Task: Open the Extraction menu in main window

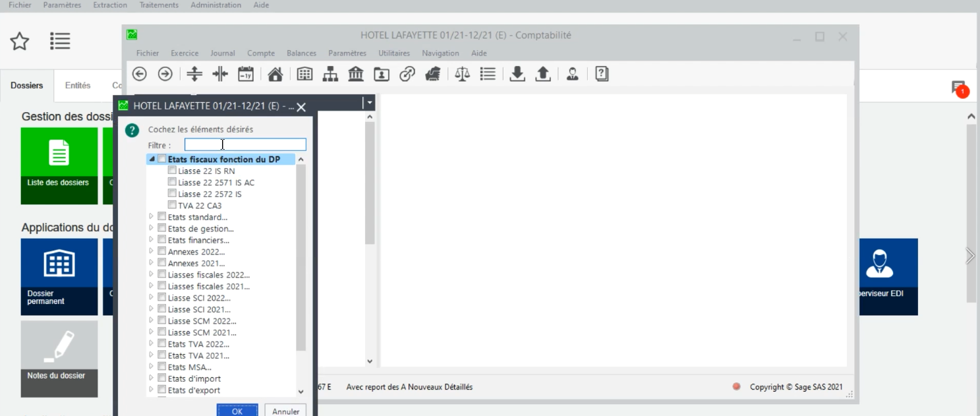Action: point(110,5)
